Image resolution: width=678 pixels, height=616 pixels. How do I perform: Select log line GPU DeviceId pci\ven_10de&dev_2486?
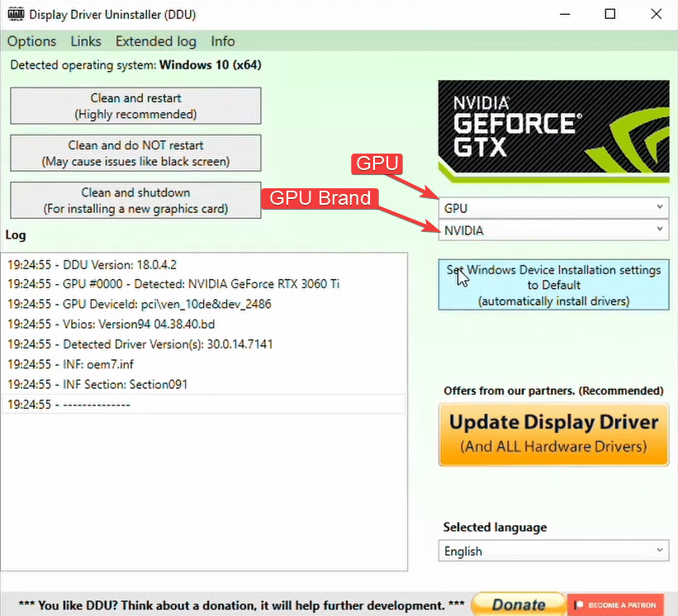point(204,304)
